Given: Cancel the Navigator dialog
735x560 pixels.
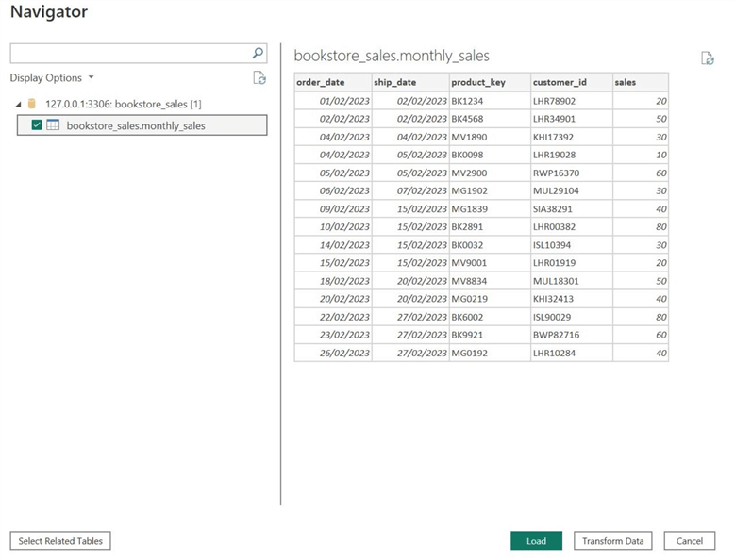Looking at the screenshot, I should (689, 541).
